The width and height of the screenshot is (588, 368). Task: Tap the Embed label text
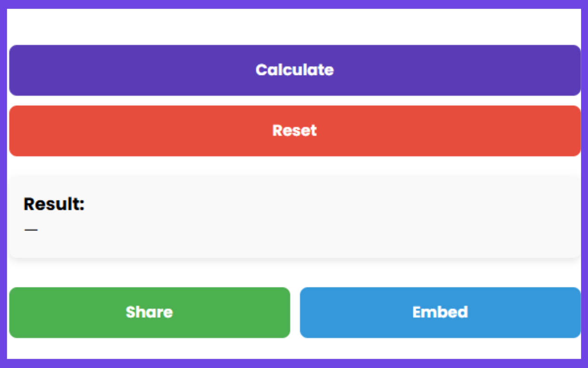(x=440, y=312)
